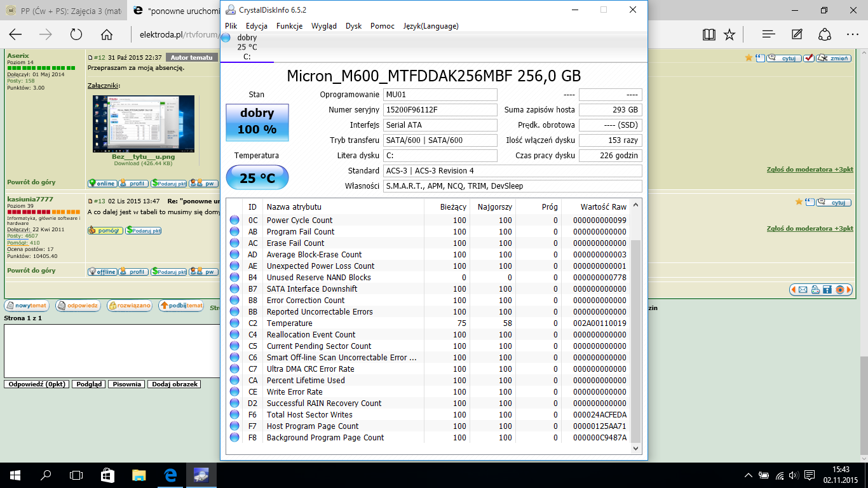Open the Funkcje menu
Image resolution: width=868 pixels, height=488 pixels.
click(289, 26)
